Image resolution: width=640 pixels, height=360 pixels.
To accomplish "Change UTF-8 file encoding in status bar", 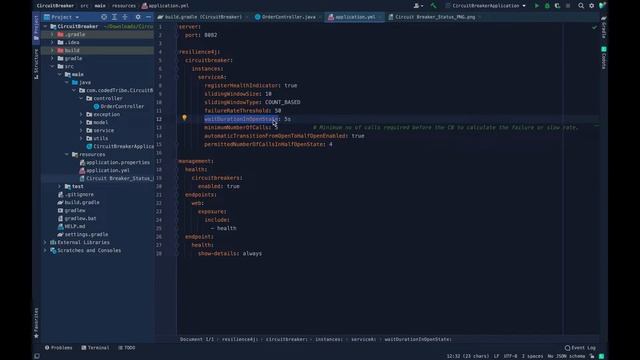I will pyautogui.click(x=510, y=356).
